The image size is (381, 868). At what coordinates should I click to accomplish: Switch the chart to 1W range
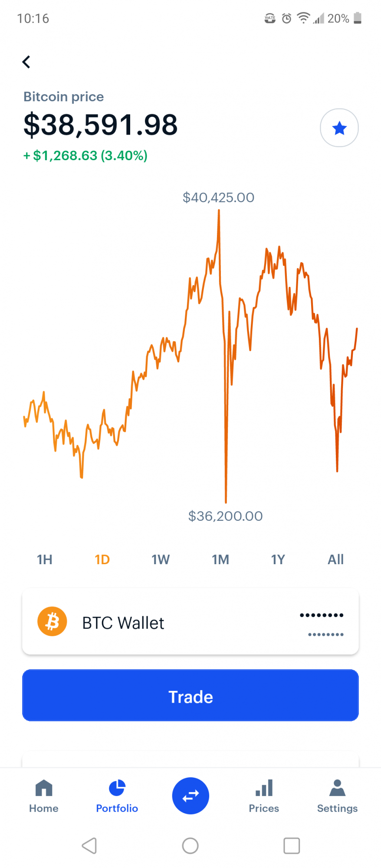pyautogui.click(x=161, y=559)
